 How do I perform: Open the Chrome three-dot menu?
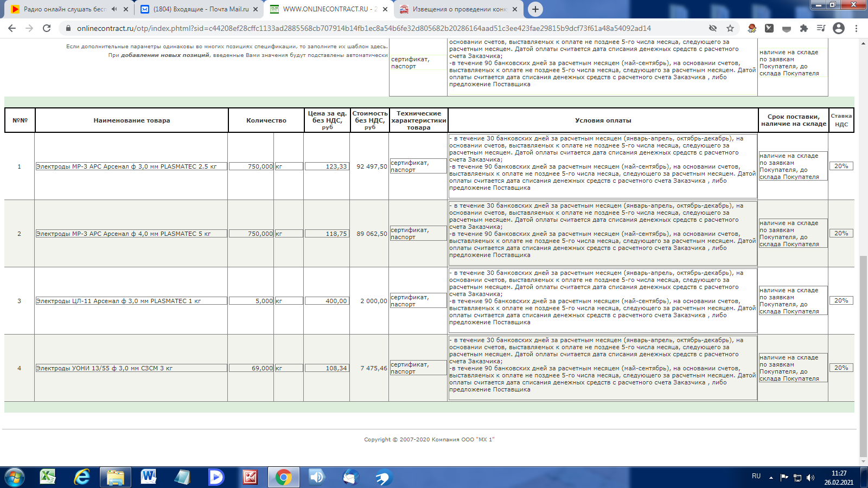pos(856,28)
